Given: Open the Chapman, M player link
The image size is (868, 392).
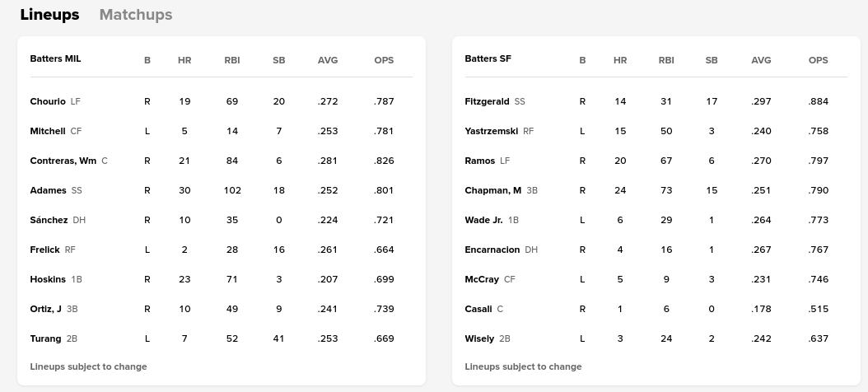Looking at the screenshot, I should pyautogui.click(x=492, y=190).
